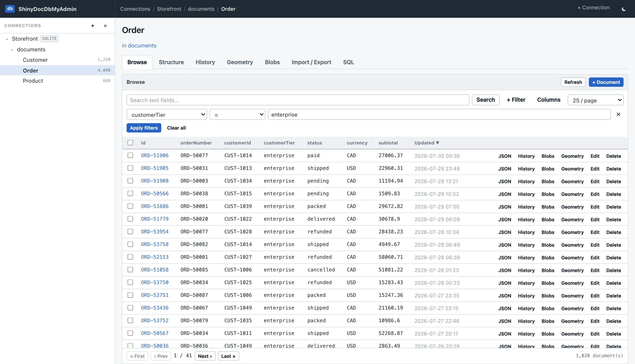Click Clear all filters
The image size is (635, 364).
click(x=176, y=128)
